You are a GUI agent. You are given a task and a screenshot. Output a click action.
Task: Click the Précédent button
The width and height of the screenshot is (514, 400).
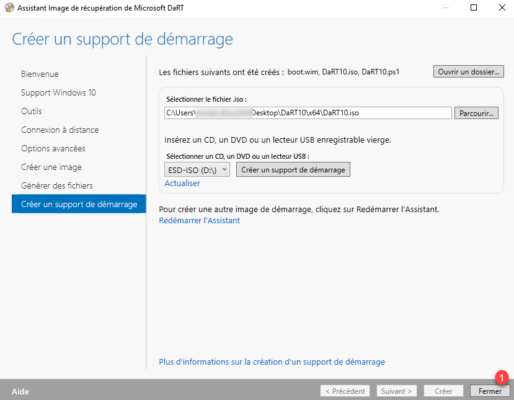click(x=345, y=391)
